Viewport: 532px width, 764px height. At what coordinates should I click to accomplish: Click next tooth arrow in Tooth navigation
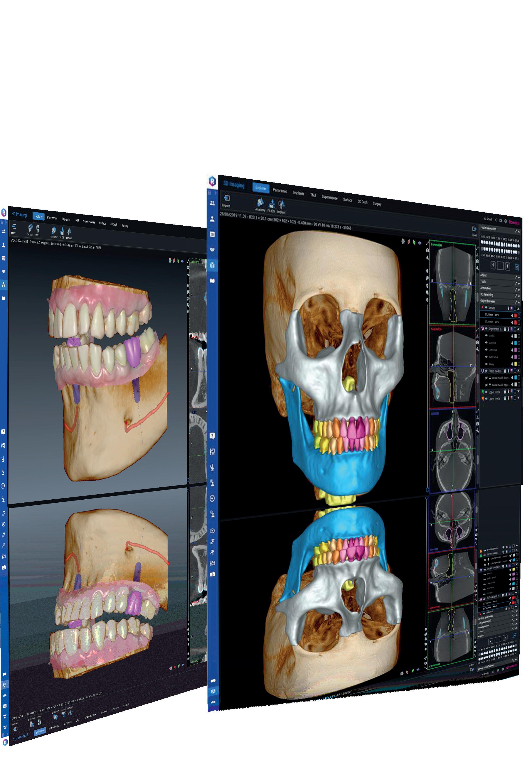[x=507, y=267]
